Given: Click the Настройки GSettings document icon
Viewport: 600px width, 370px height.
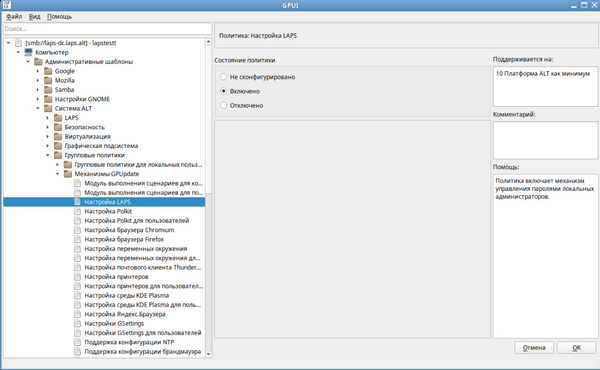Looking at the screenshot, I should coord(77,323).
